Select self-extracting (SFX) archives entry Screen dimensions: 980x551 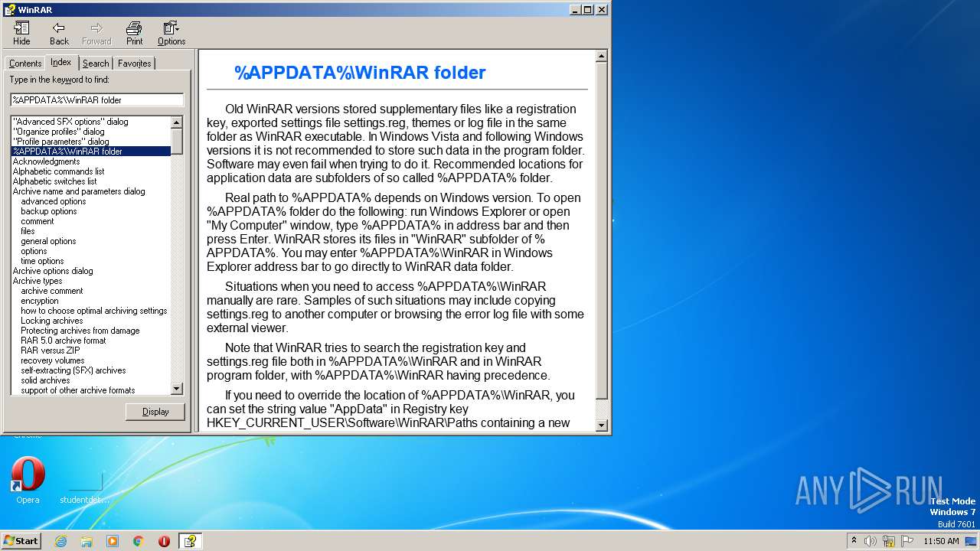click(x=73, y=370)
